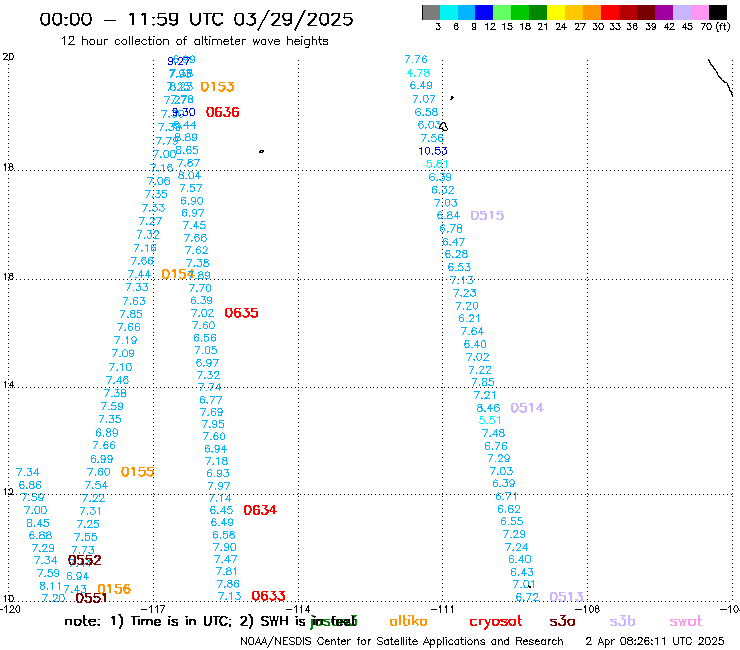Select the lavender 0515 s3b time label
This screenshot has width=740, height=650.
pyautogui.click(x=488, y=216)
